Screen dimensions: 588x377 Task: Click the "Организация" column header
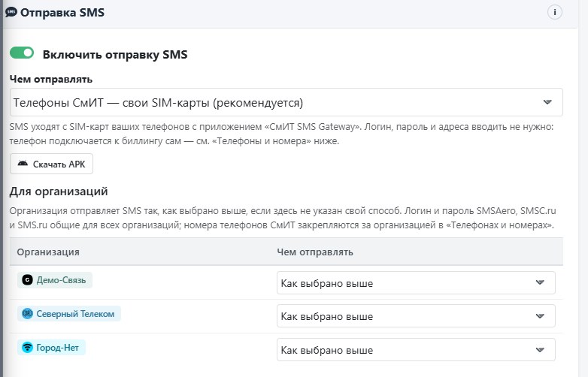click(x=48, y=252)
